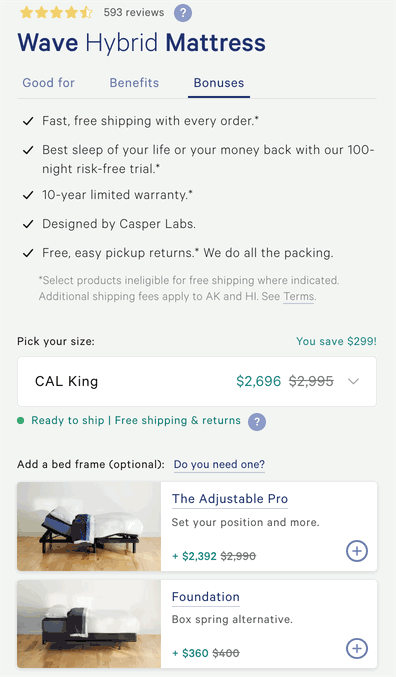The width and height of the screenshot is (396, 677).
Task: Click the star rating icons
Action: pyautogui.click(x=56, y=12)
